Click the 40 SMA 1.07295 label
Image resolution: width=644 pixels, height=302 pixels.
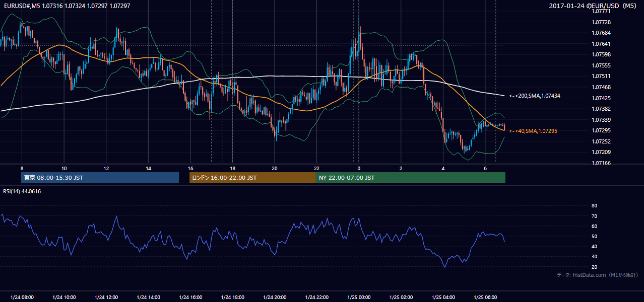click(x=533, y=131)
